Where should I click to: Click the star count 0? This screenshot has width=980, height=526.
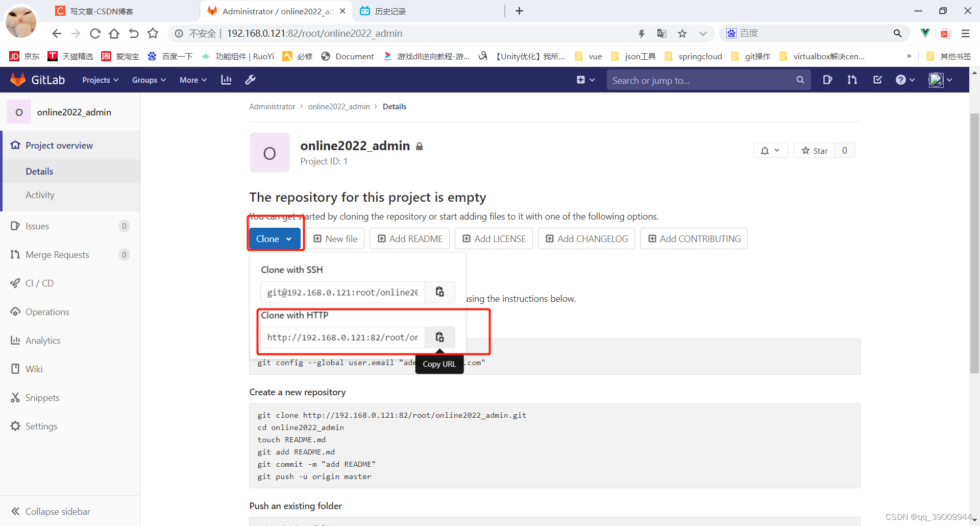click(845, 150)
